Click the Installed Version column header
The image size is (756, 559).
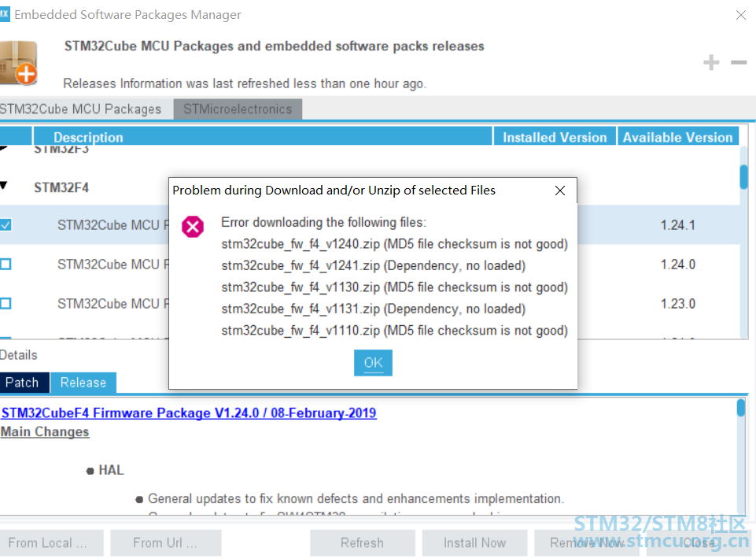click(555, 137)
